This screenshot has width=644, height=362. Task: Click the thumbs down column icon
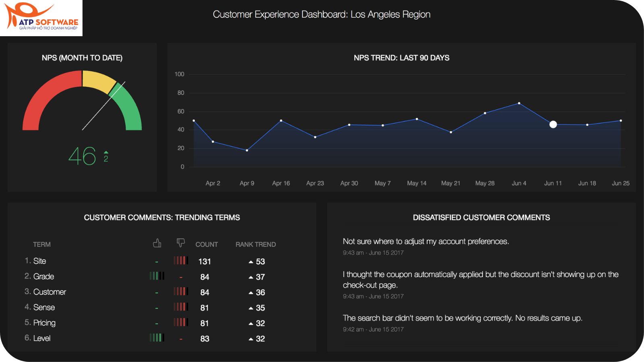tap(181, 243)
